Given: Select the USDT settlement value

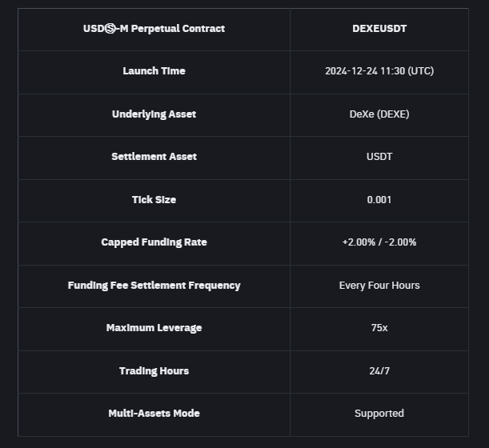Looking at the screenshot, I should 379,157.
